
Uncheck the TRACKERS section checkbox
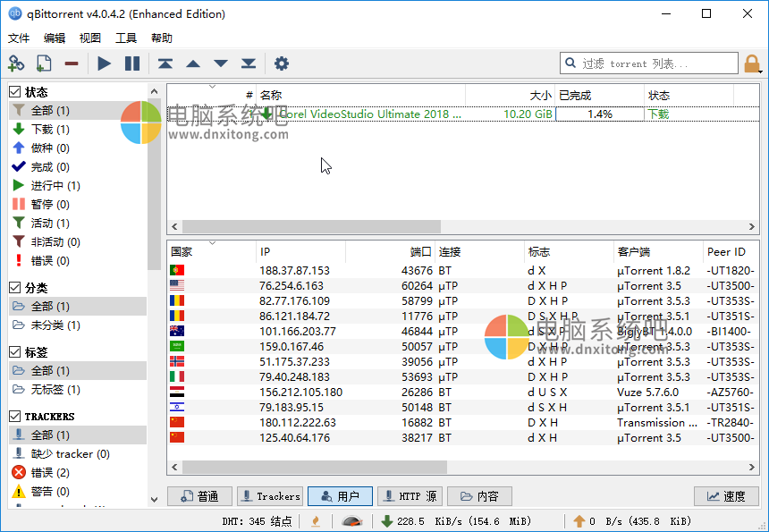pyautogui.click(x=15, y=416)
